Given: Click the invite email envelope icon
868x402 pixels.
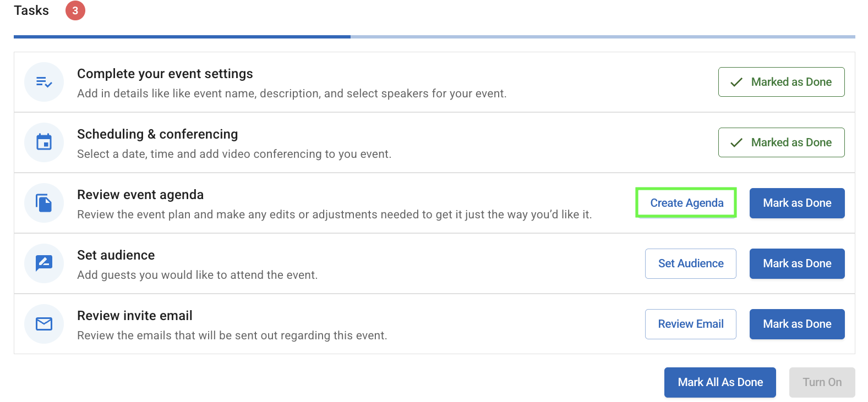Looking at the screenshot, I should pos(44,324).
